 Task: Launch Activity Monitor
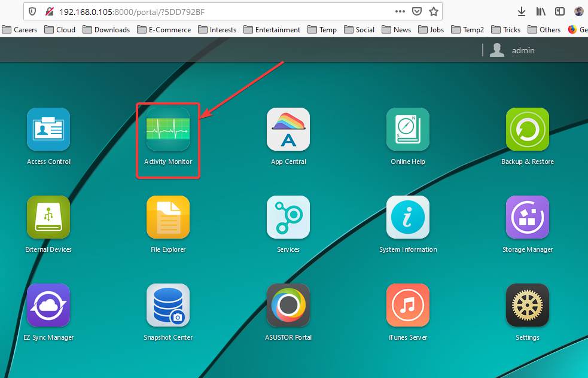[x=168, y=129]
